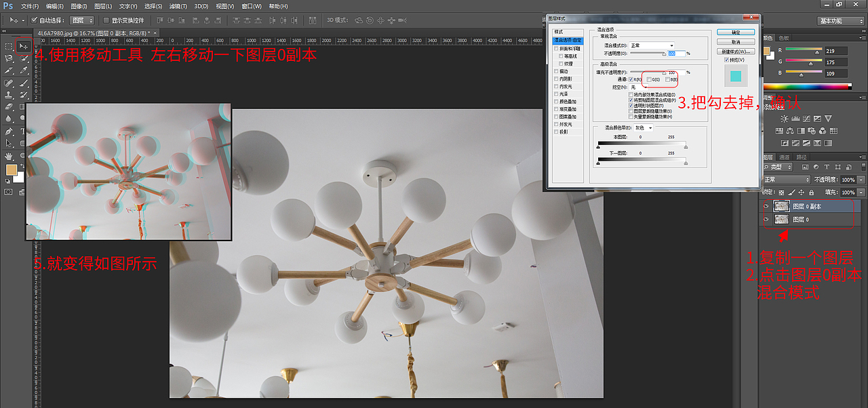Image resolution: width=868 pixels, height=408 pixels.
Task: Click the Brightness/Contrast adjustment icon
Action: [x=785, y=118]
